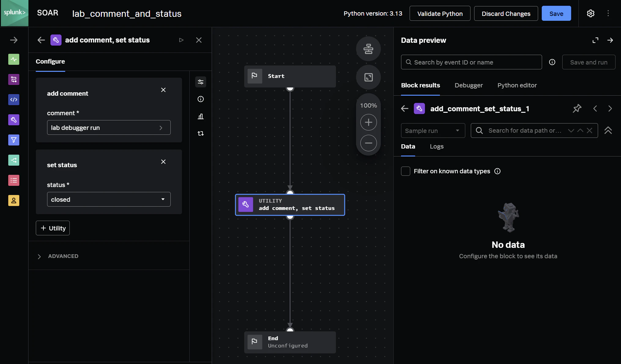Click the loop repeat icon
The height and width of the screenshot is (364, 621).
[x=201, y=134]
